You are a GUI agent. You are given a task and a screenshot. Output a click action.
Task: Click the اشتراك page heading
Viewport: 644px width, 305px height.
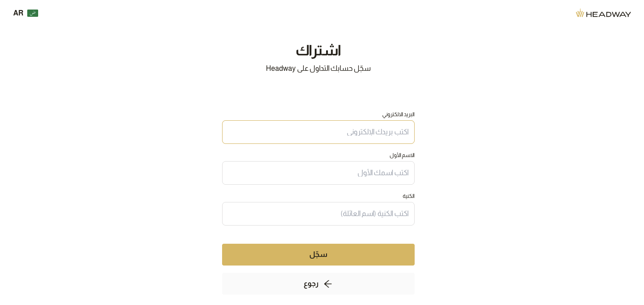pyautogui.click(x=318, y=50)
